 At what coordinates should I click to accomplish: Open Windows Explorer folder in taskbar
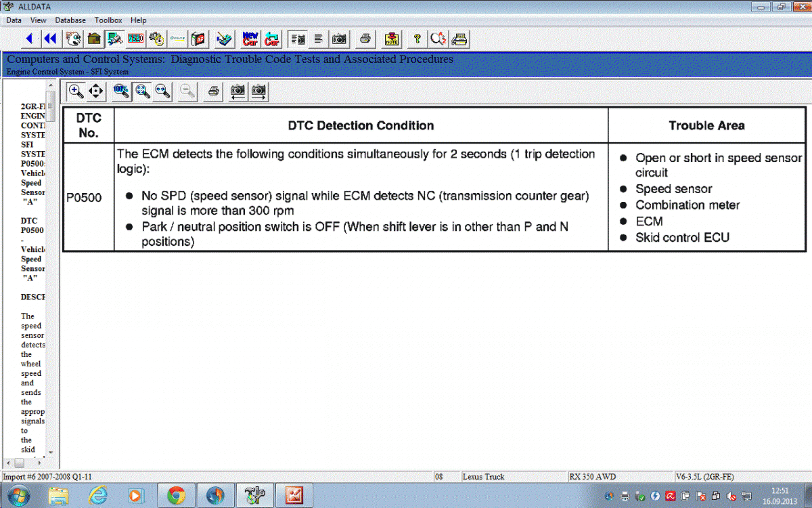coord(59,495)
